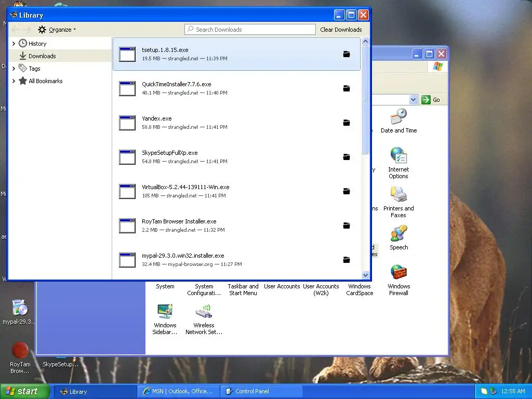Click the System Configurati… label
Viewport: 532px width, 399px height.
[x=204, y=290]
